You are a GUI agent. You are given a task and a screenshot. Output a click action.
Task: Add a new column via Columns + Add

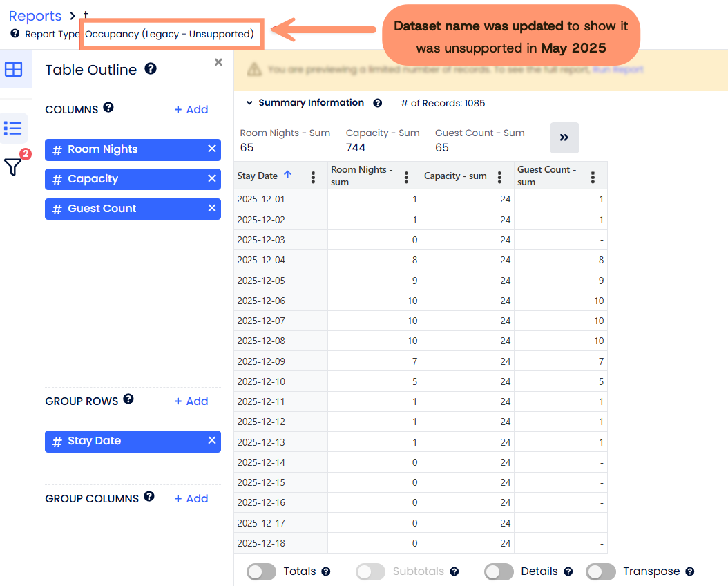(191, 110)
